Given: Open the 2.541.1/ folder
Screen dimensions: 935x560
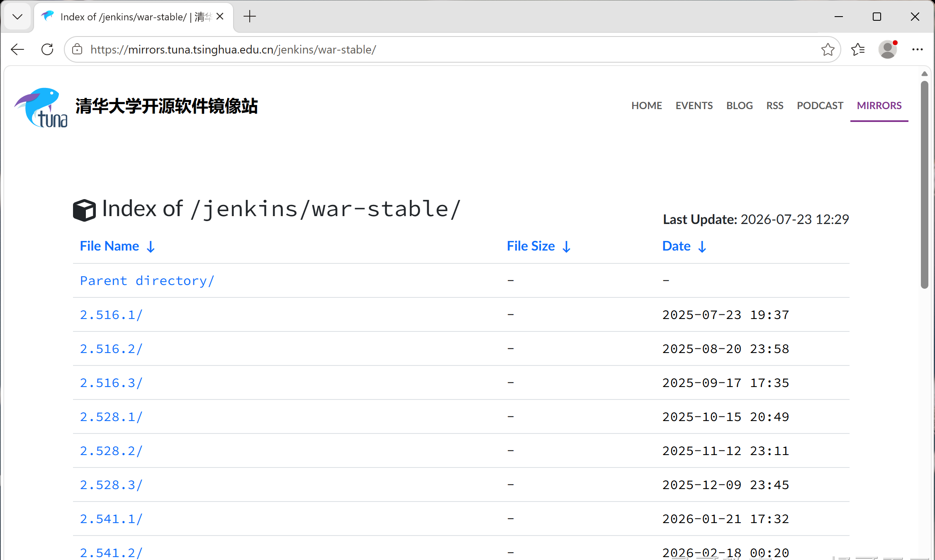Looking at the screenshot, I should click(x=111, y=519).
